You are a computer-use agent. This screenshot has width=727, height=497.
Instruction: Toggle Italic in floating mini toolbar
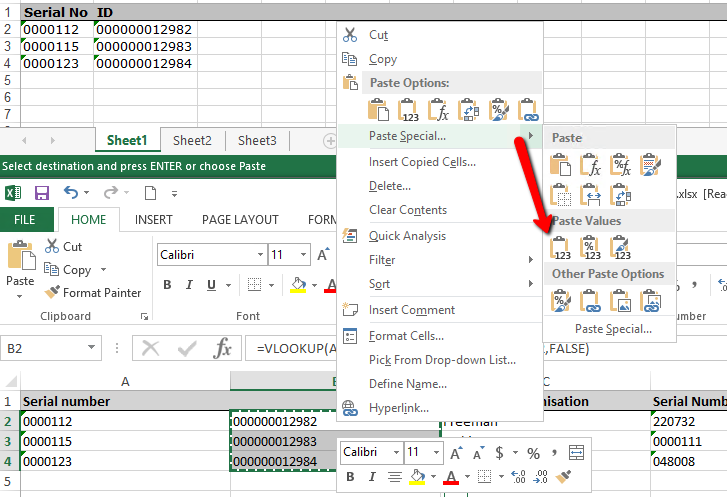(372, 476)
